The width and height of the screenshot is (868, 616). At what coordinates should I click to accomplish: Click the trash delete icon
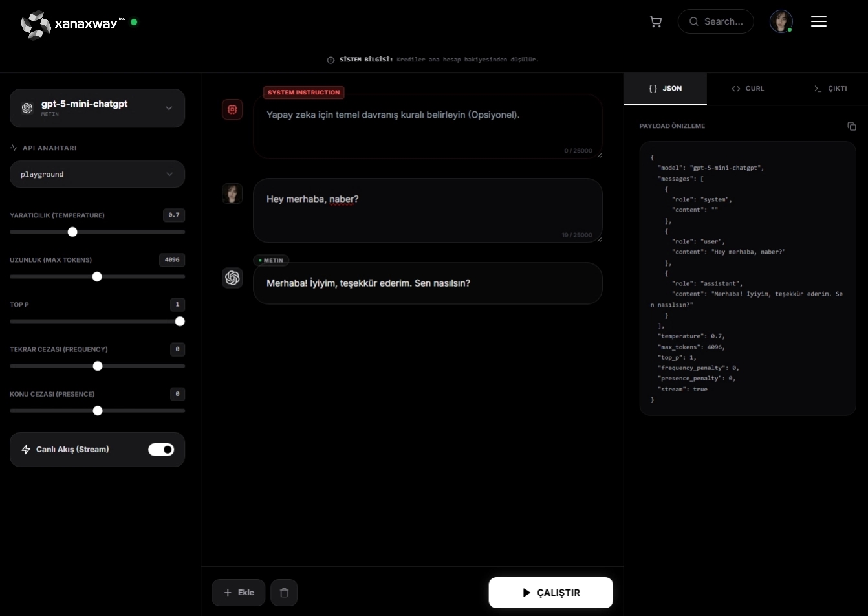click(284, 593)
